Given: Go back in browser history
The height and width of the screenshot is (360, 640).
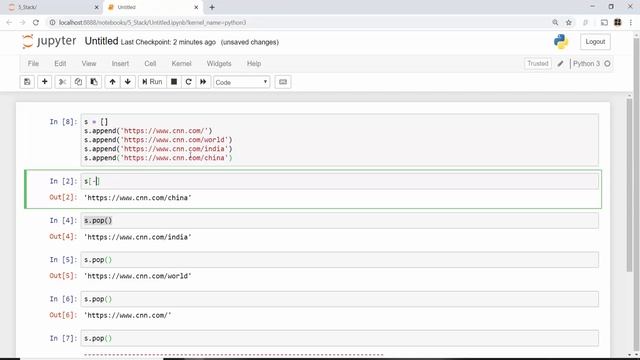Looking at the screenshot, I should pos(9,22).
